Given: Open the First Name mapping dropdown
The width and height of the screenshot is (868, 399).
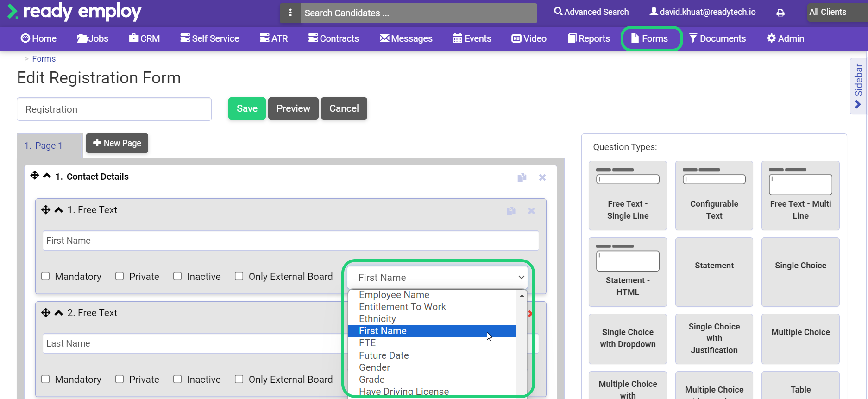Looking at the screenshot, I should click(x=437, y=277).
